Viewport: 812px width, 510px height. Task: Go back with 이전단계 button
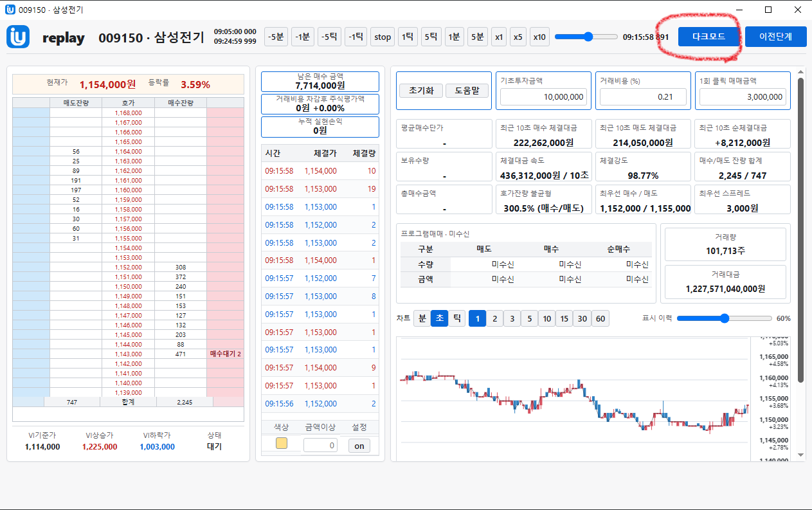776,37
